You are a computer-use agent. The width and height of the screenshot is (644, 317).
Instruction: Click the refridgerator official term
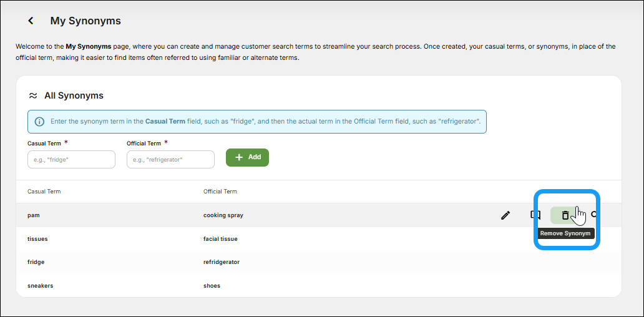(x=222, y=262)
